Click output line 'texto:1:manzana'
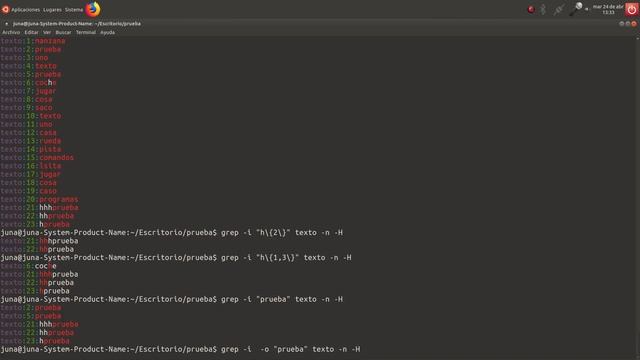 33,41
